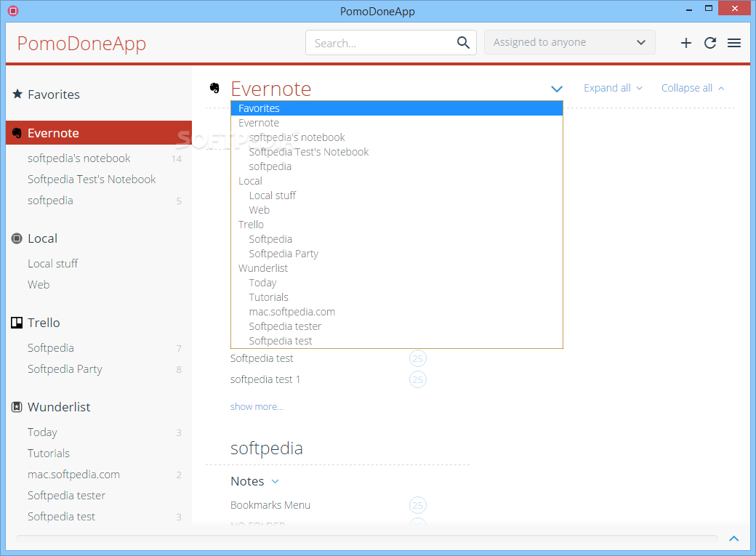Viewport: 756px width, 556px height.
Task: Choose Today in dropdown list
Action: click(397, 283)
